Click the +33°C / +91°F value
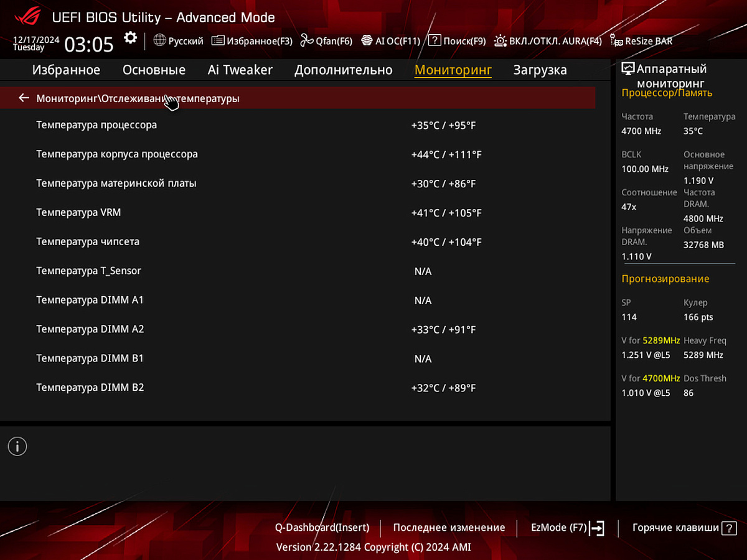Image resolution: width=747 pixels, height=560 pixels. point(443,330)
